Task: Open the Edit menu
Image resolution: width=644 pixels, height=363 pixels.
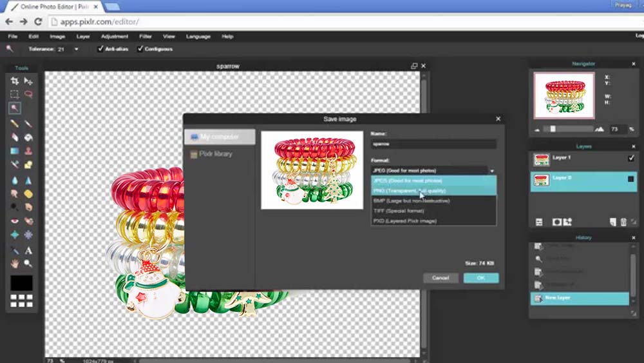Action: 33,36
